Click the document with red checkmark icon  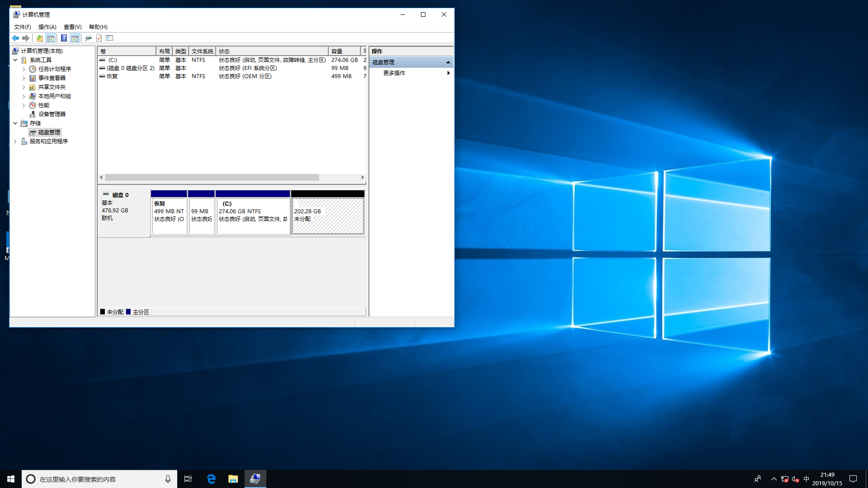pyautogui.click(x=99, y=38)
